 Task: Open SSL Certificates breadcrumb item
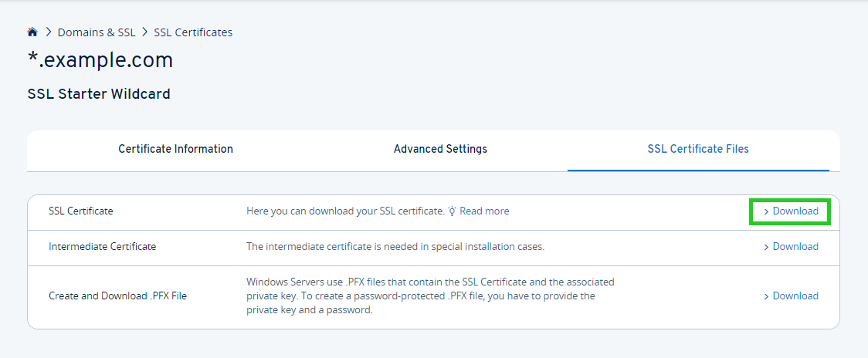pos(193,32)
